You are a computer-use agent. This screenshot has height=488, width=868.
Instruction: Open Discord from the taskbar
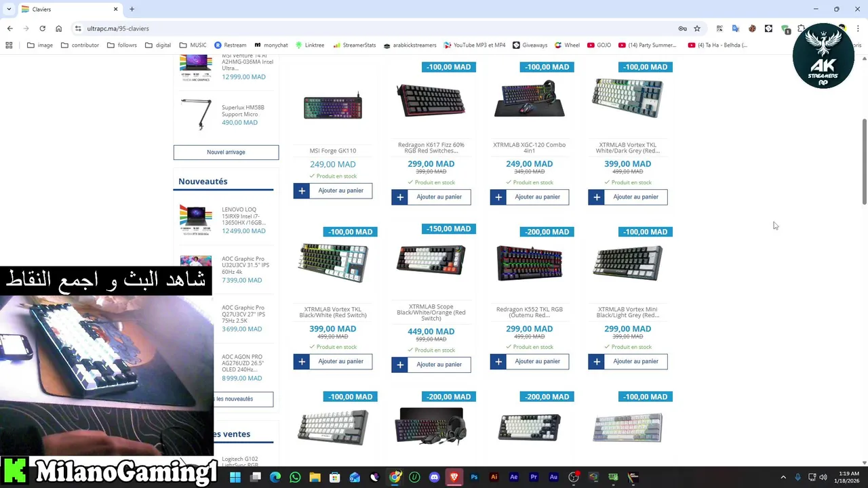(x=434, y=477)
